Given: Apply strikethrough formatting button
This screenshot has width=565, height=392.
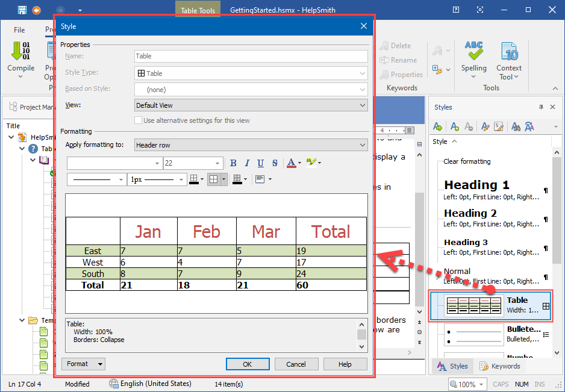Looking at the screenshot, I should coord(275,163).
